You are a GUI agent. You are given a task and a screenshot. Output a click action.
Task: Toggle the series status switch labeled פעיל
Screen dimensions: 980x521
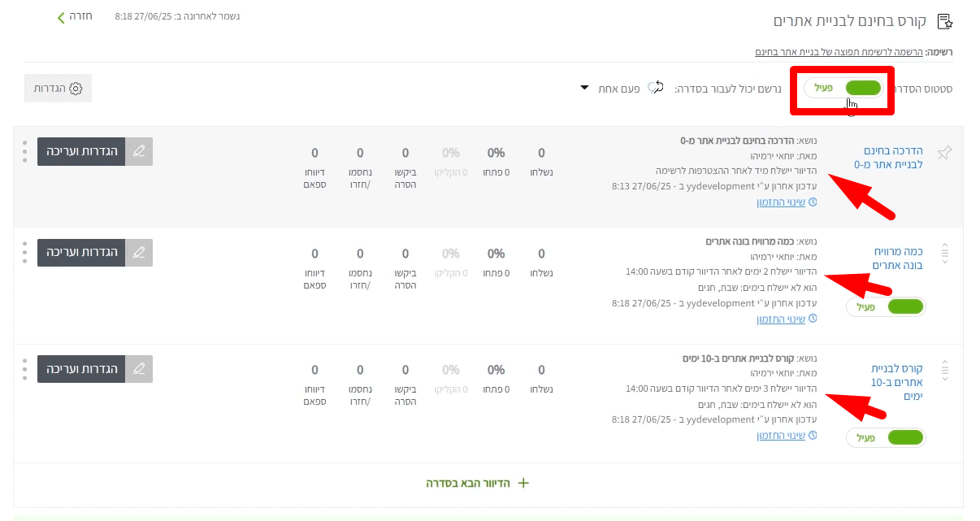(843, 88)
